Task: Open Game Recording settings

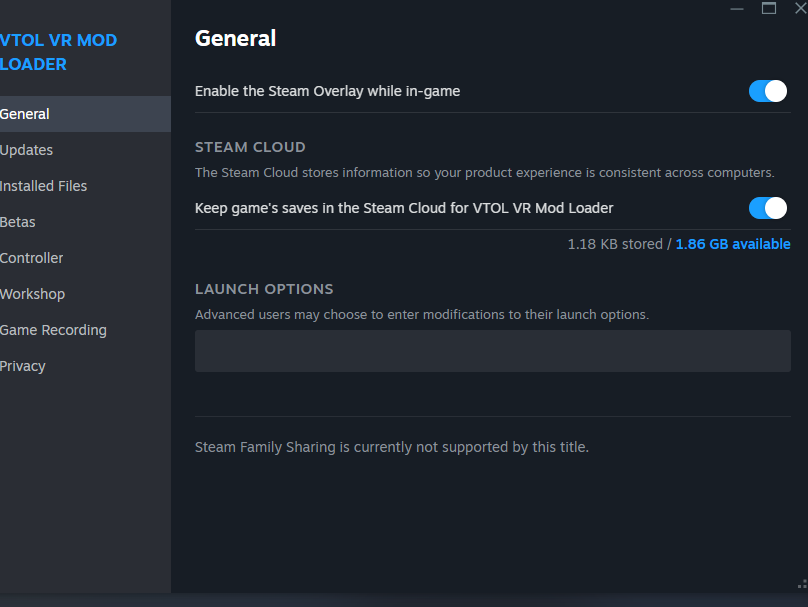Action: pos(85,330)
